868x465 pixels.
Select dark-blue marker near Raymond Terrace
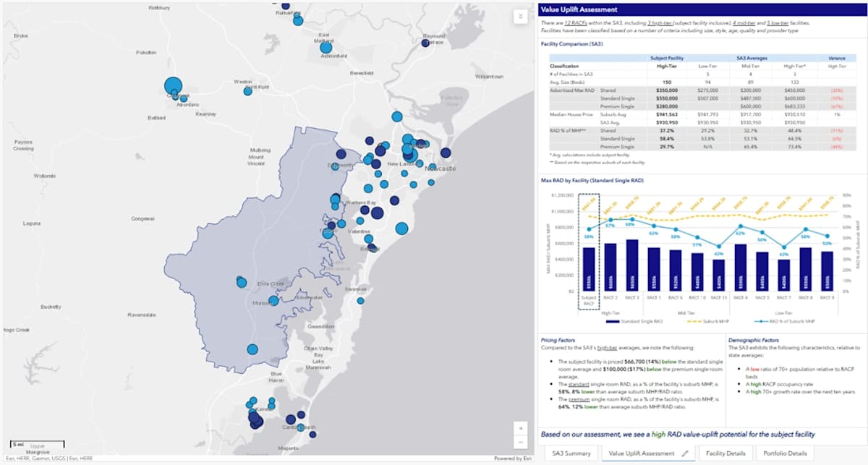tap(425, 43)
